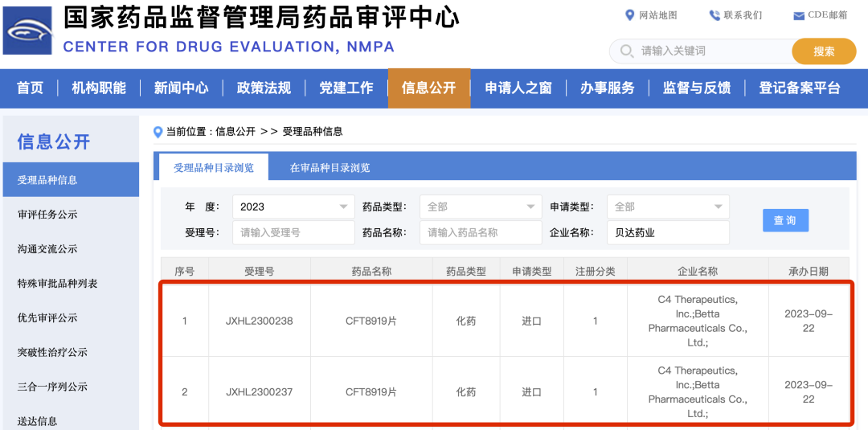Screen dimensions: 868x430
Task: Click the CDE logo icon
Action: (x=29, y=29)
